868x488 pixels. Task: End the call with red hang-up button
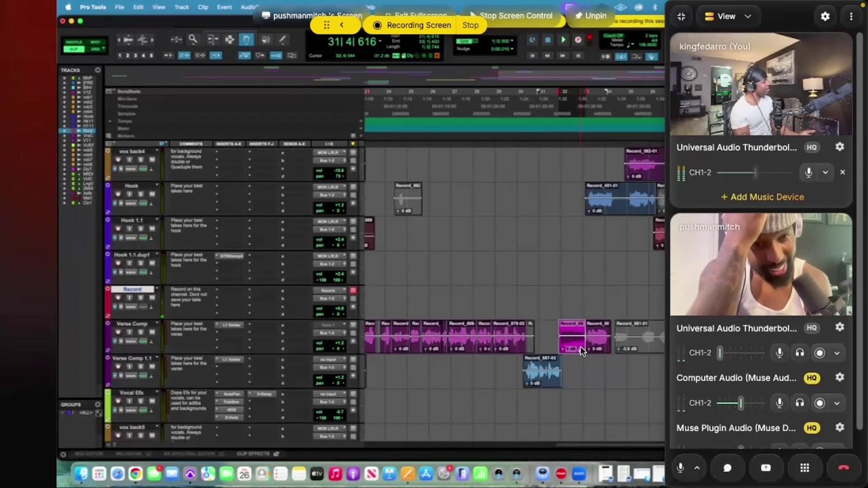844,468
